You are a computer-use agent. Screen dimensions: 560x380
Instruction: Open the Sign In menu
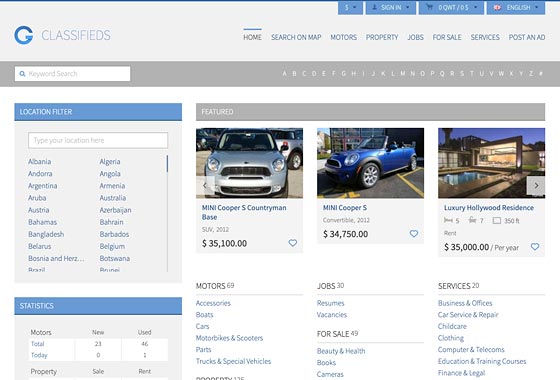(391, 8)
